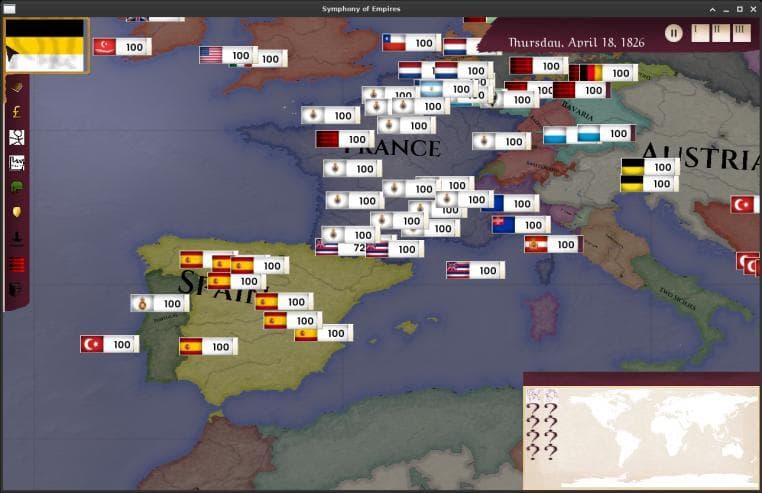Click the red striped sidebar icon
The width and height of the screenshot is (762, 493).
[17, 264]
